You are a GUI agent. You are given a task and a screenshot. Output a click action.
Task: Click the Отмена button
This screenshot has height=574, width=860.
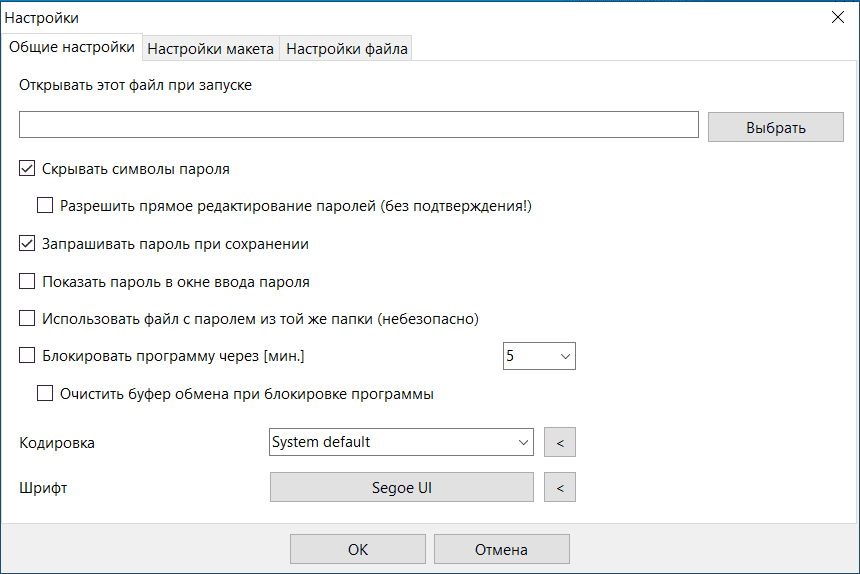pyautogui.click(x=501, y=549)
